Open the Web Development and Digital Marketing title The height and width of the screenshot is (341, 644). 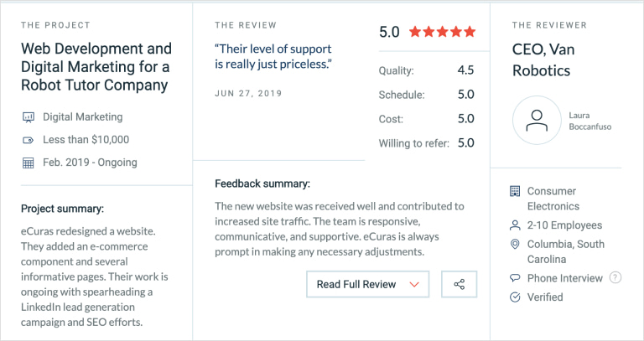(96, 67)
